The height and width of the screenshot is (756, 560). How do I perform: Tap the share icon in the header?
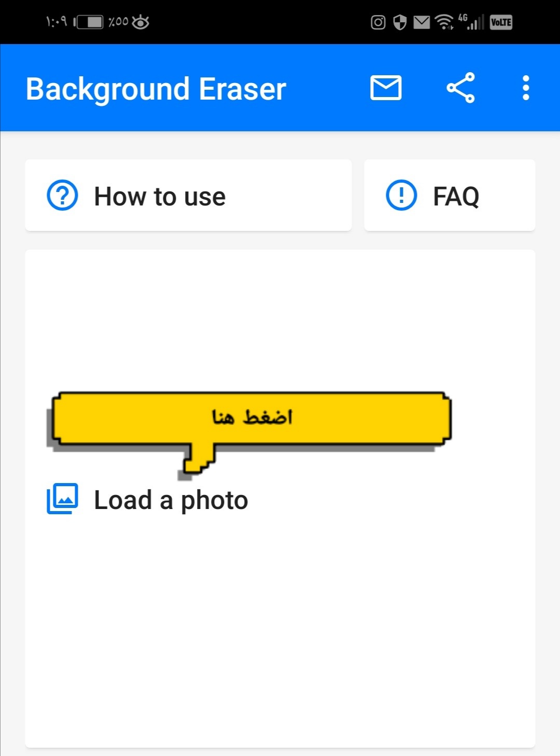pos(460,88)
